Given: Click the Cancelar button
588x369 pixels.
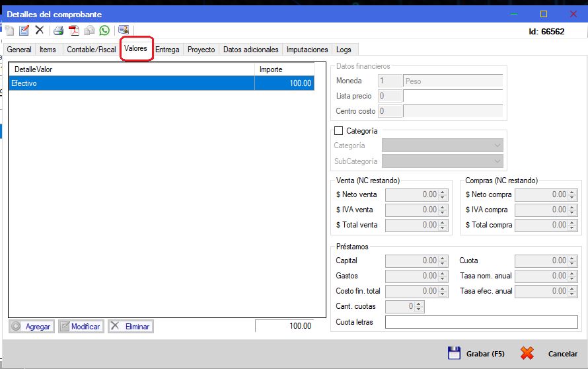Looking at the screenshot, I should pyautogui.click(x=550, y=353).
